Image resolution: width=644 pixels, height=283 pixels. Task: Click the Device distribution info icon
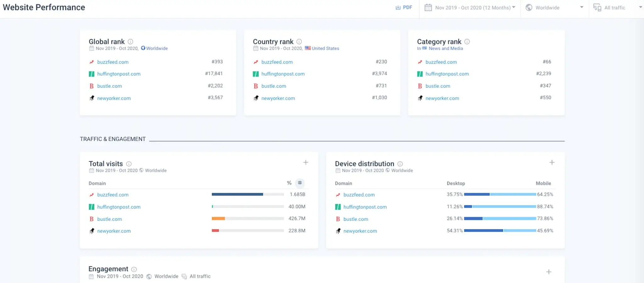tap(400, 164)
